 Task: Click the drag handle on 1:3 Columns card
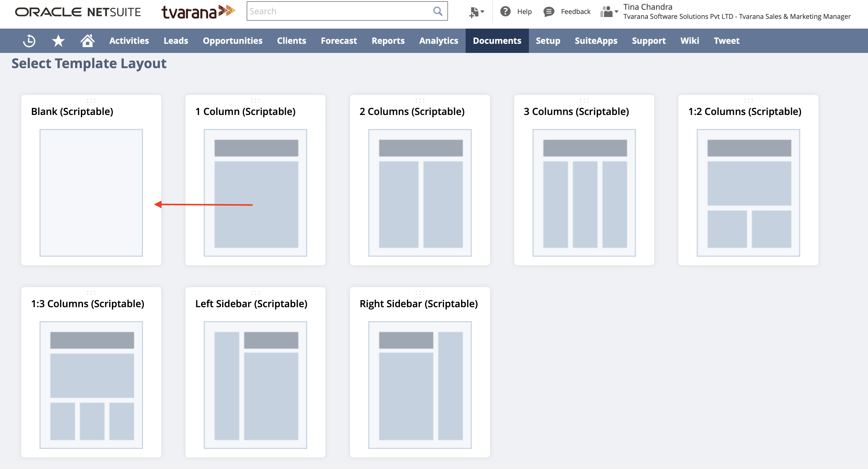pos(91,293)
